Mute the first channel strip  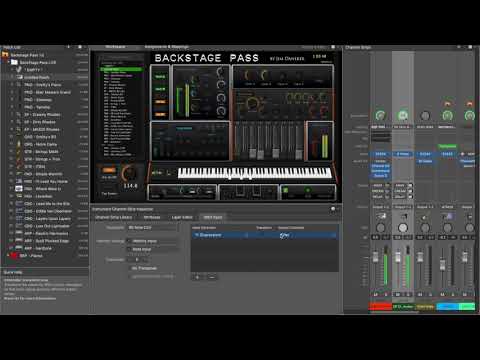(376, 294)
